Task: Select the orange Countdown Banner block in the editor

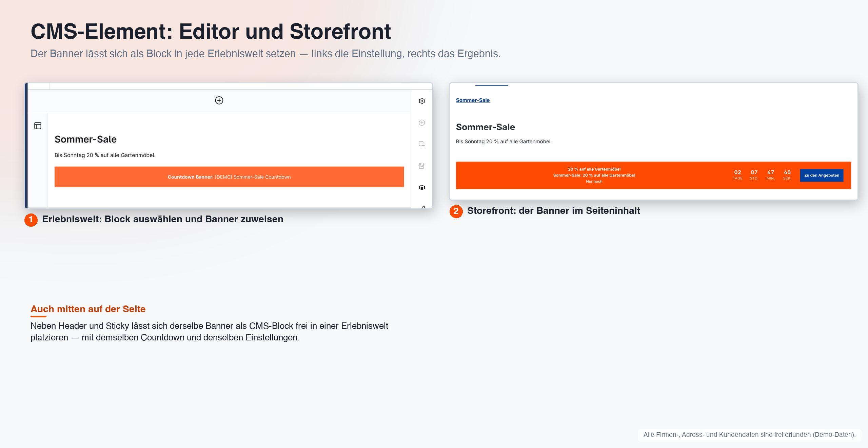Action: coord(229,177)
